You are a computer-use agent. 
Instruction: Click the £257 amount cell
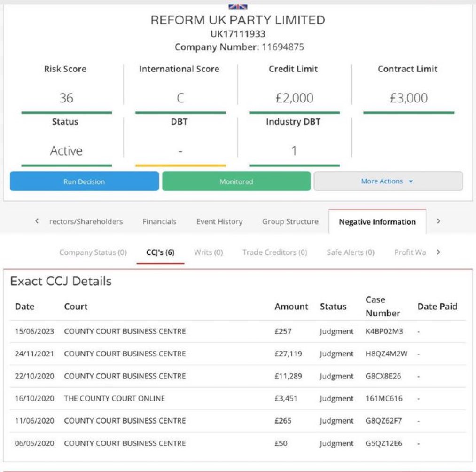283,331
